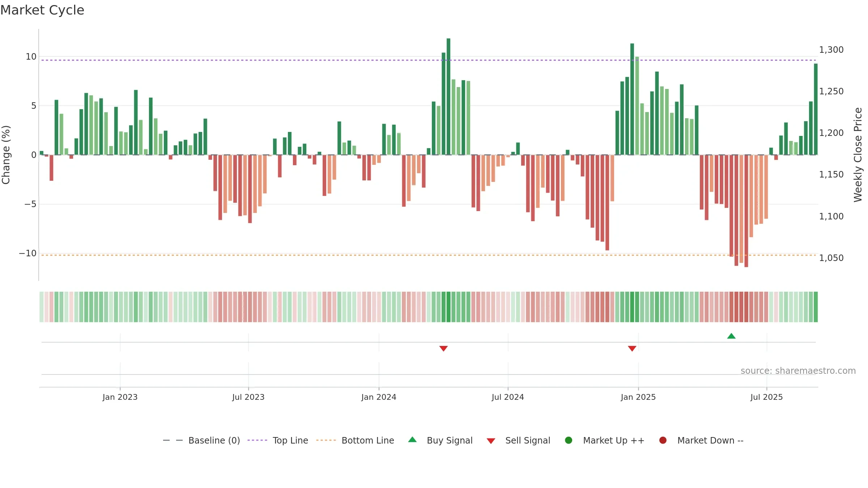Toggle the Sell Signal legend entry

coord(518,440)
